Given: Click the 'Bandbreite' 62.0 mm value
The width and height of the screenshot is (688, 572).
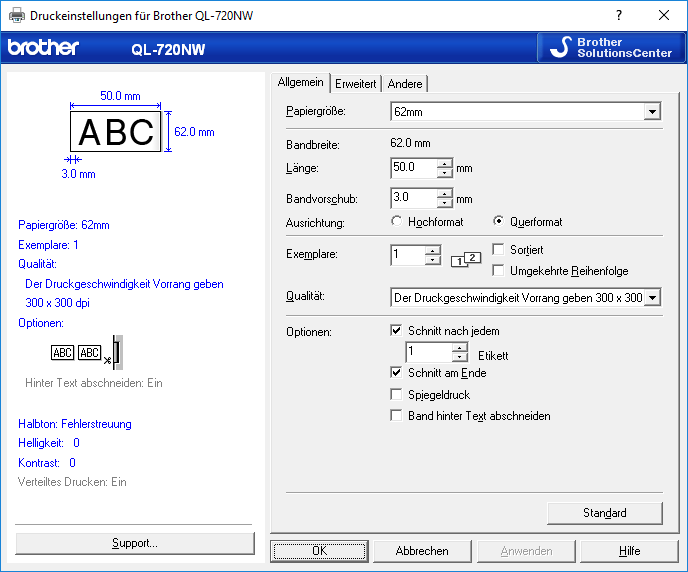Looking at the screenshot, I should click(410, 143).
